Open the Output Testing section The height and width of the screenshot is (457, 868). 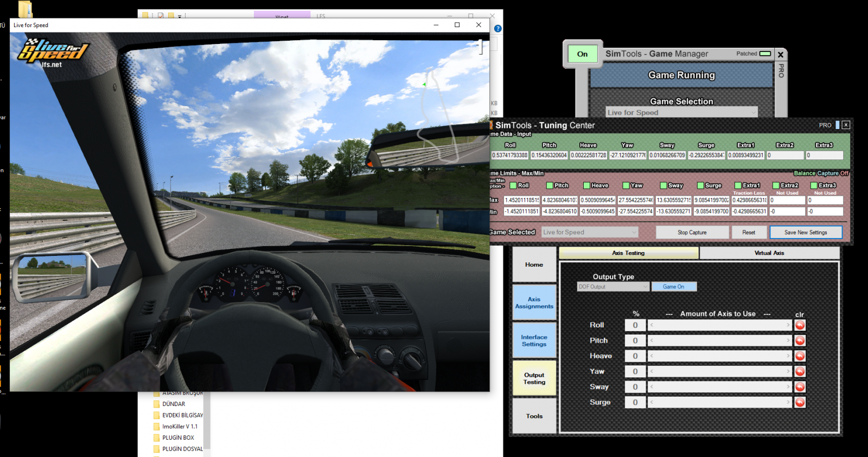pos(534,378)
